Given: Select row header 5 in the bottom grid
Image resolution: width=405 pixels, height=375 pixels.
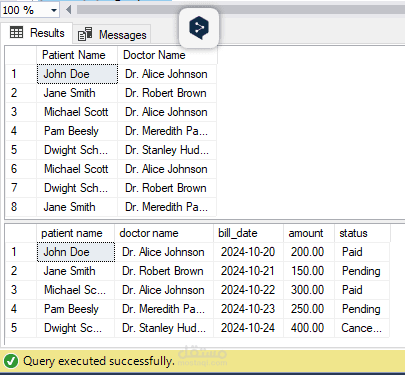Looking at the screenshot, I should (x=21, y=328).
